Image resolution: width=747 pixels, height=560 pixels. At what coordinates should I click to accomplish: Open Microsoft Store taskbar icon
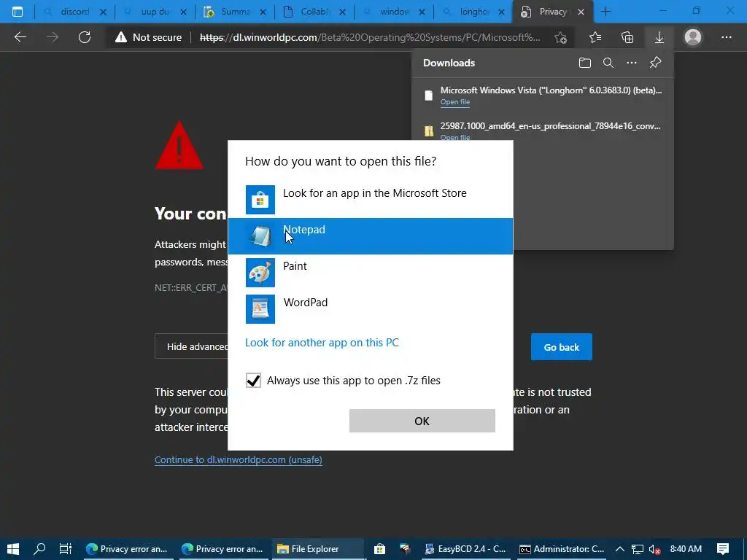click(x=379, y=549)
